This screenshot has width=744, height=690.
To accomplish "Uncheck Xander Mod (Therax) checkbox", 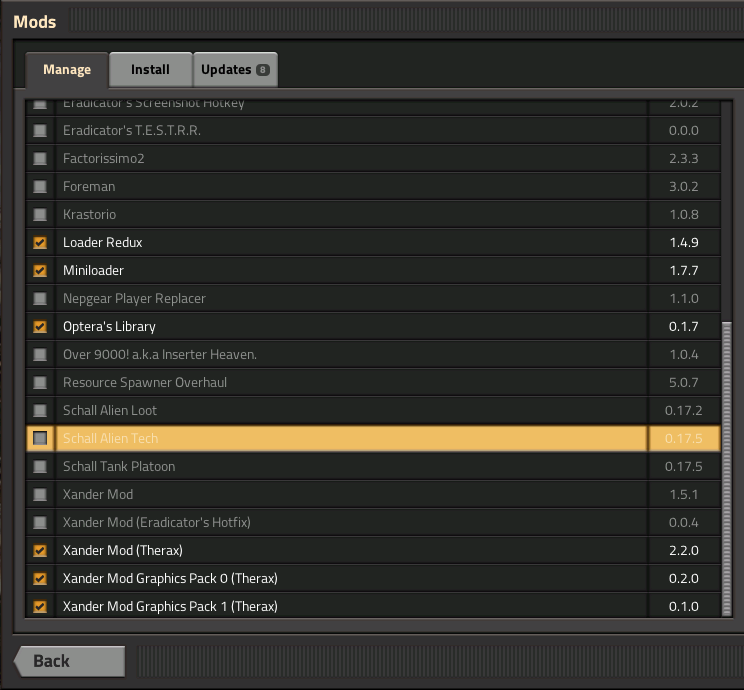I will [40, 550].
